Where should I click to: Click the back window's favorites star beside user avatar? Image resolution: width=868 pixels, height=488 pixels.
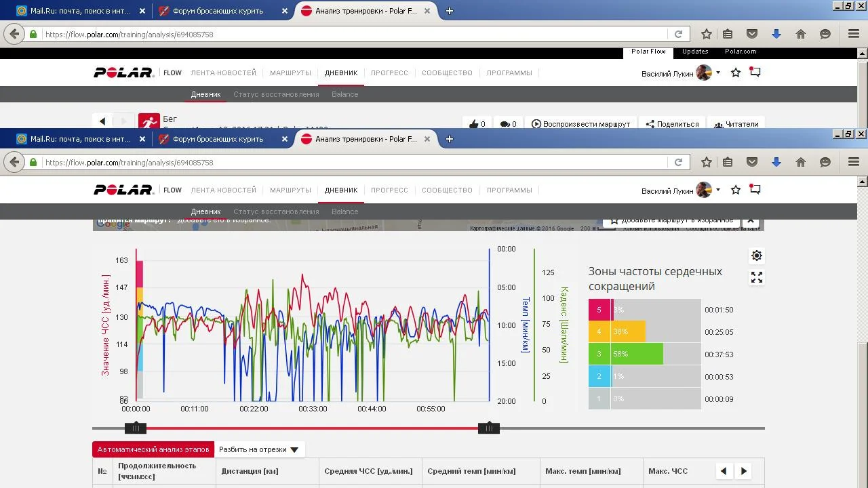(736, 73)
